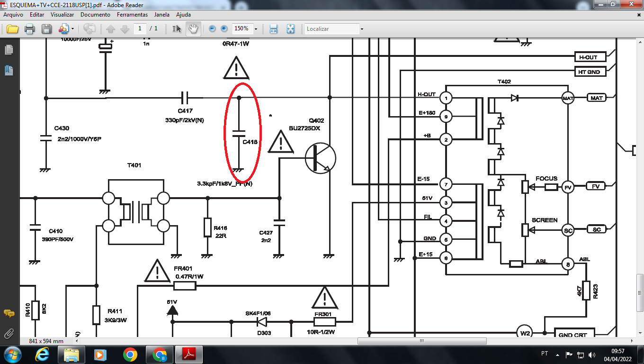The width and height of the screenshot is (644, 364).
Task: Click the zoom percentage field showing 150%
Action: click(242, 28)
